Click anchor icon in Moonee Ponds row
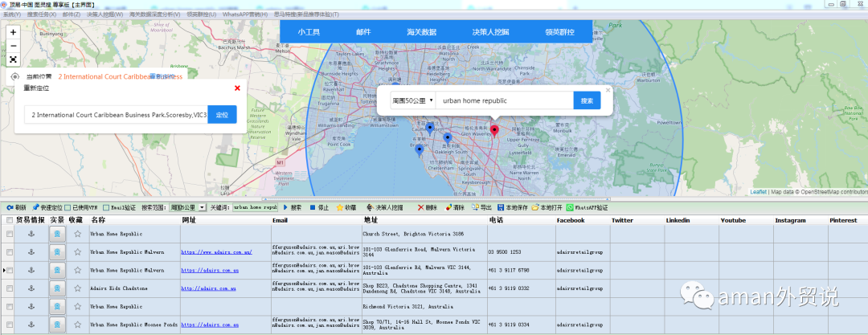The image size is (868, 335). (31, 325)
